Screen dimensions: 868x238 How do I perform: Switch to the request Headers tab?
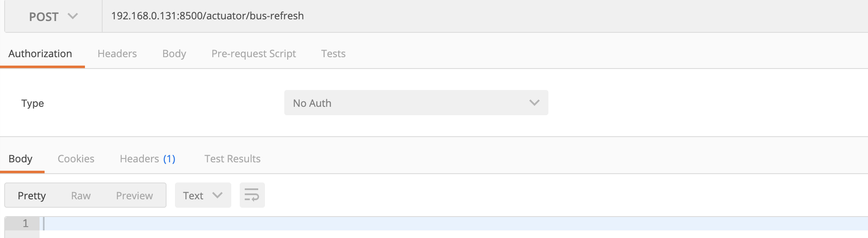pyautogui.click(x=117, y=54)
